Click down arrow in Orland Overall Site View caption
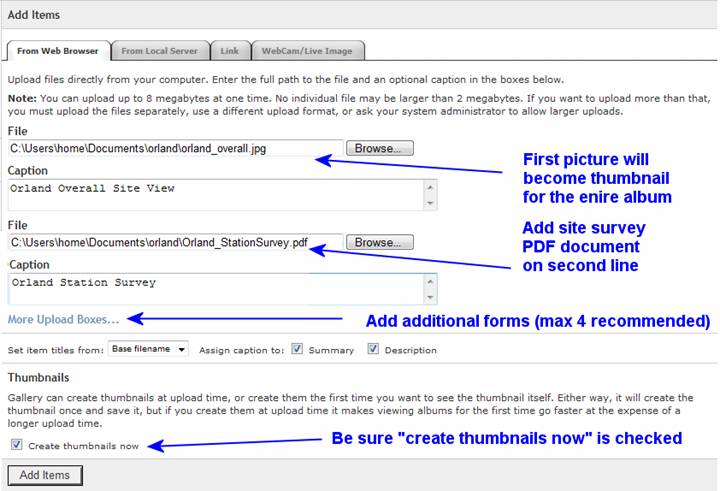This screenshot has width=720, height=491. click(430, 203)
